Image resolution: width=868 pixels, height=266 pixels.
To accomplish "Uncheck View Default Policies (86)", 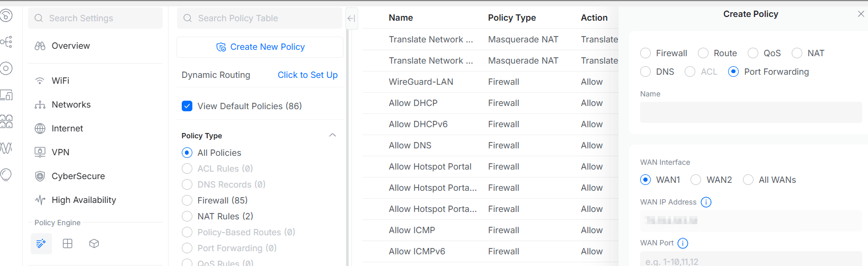I will coord(187,106).
